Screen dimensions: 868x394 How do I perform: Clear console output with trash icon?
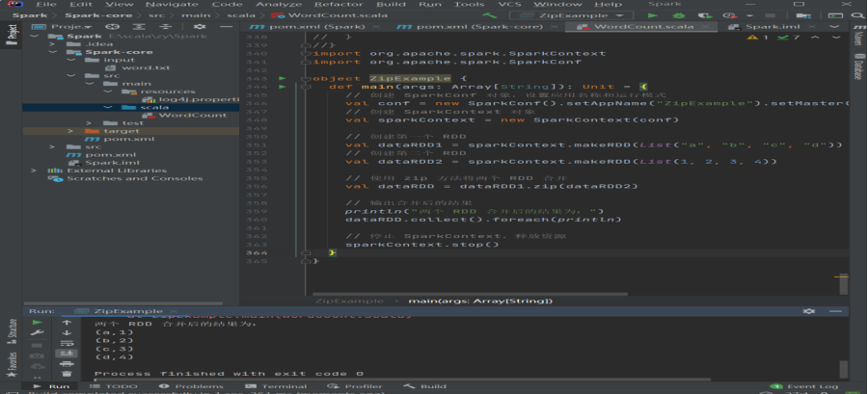pyautogui.click(x=67, y=374)
